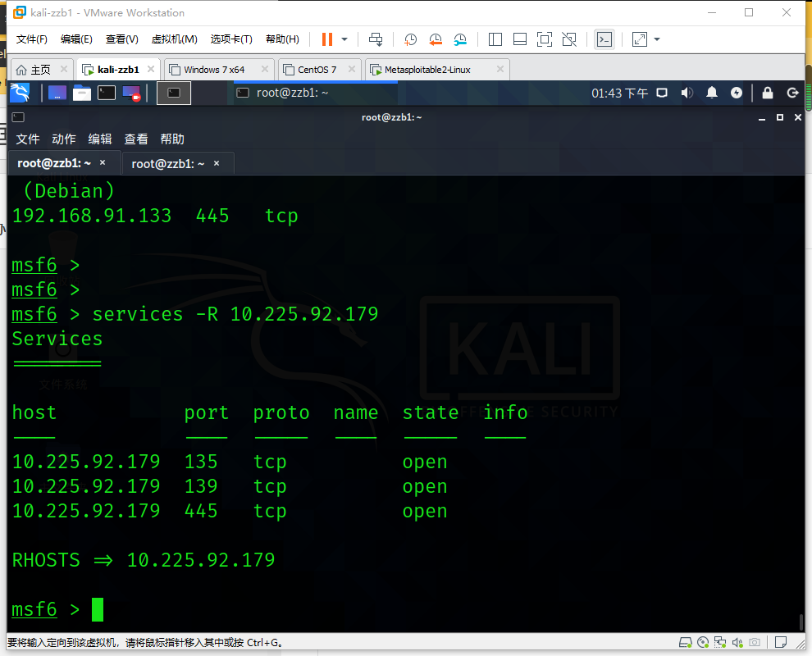The width and height of the screenshot is (812, 656).
Task: Switch to the Windows 7 x64 tab
Action: [214, 70]
